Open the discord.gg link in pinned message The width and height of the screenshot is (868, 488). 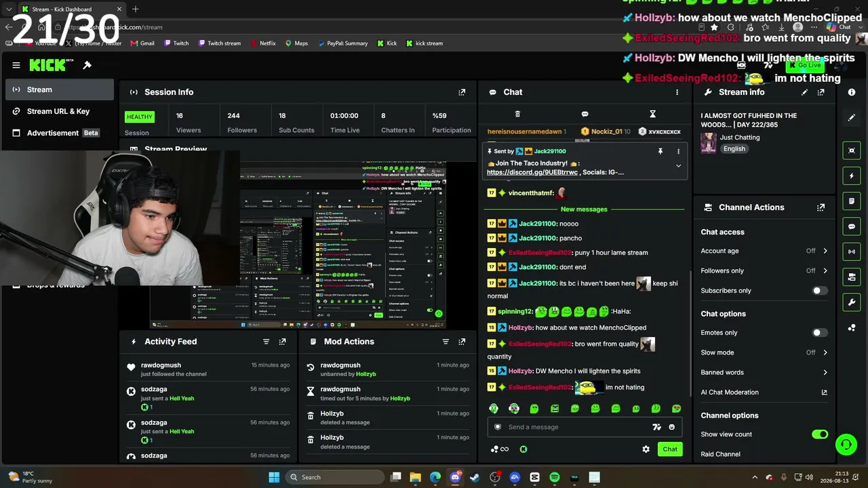tap(532, 172)
